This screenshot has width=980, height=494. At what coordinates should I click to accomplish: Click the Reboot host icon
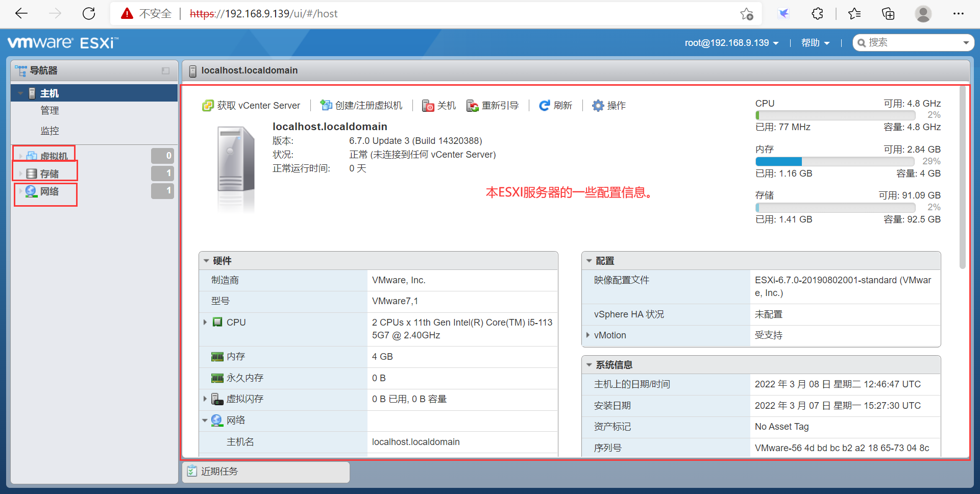pos(473,106)
